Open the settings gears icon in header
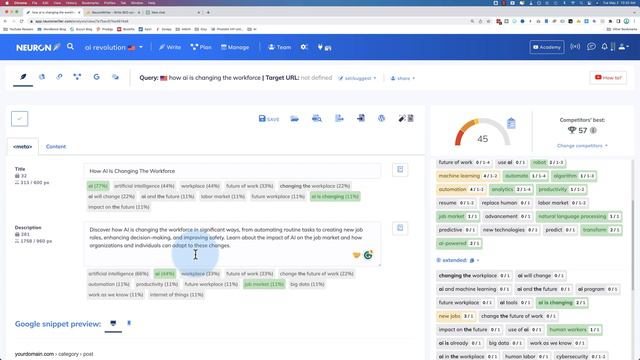The image size is (640, 360). pyautogui.click(x=304, y=47)
